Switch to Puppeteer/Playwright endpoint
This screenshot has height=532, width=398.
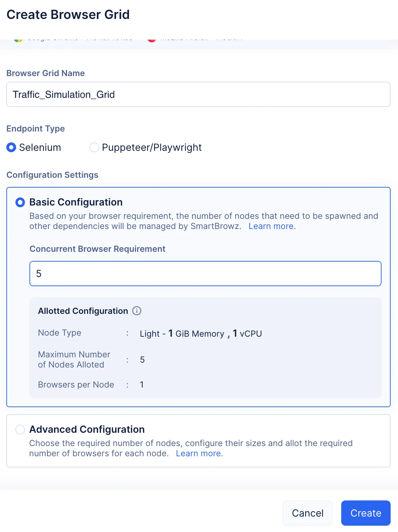point(94,147)
